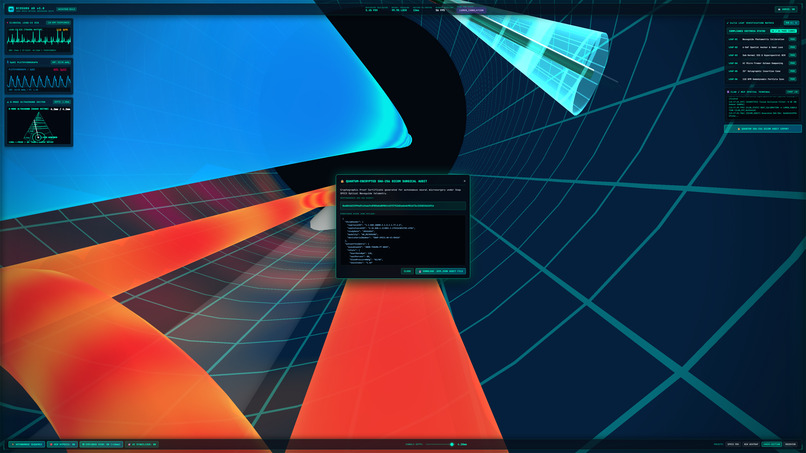Click the PASS badge on the LEAP 06 row
806x453 pixels.
[x=792, y=79]
